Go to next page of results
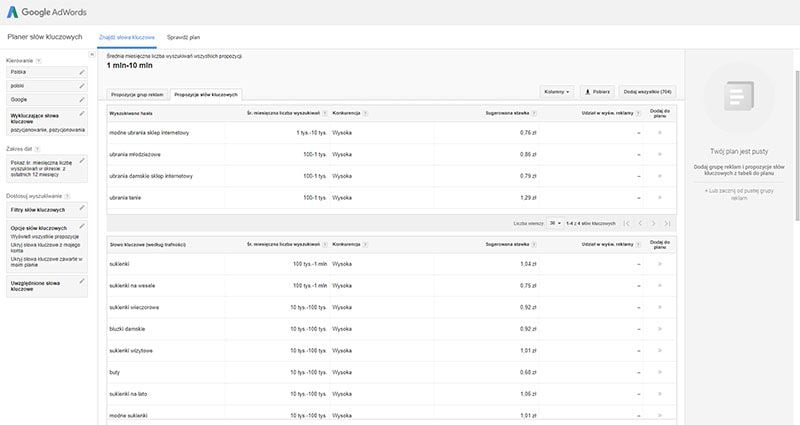The image size is (800, 425). tap(654, 223)
